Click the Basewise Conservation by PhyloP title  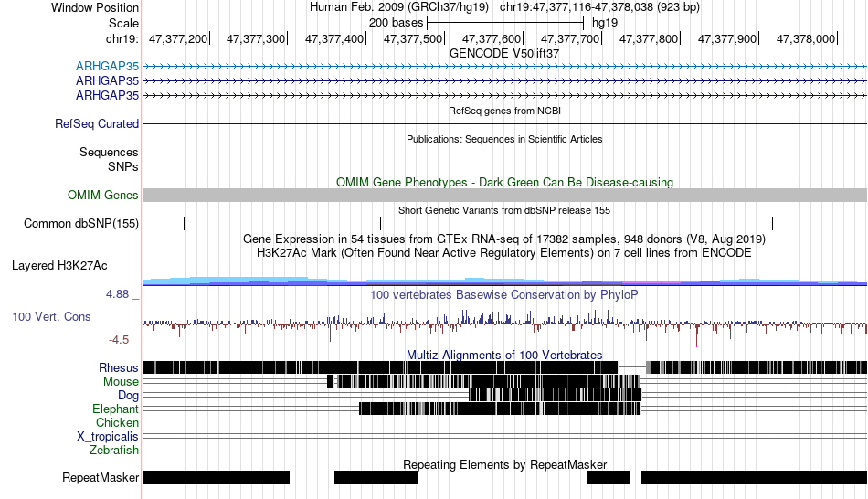503,294
